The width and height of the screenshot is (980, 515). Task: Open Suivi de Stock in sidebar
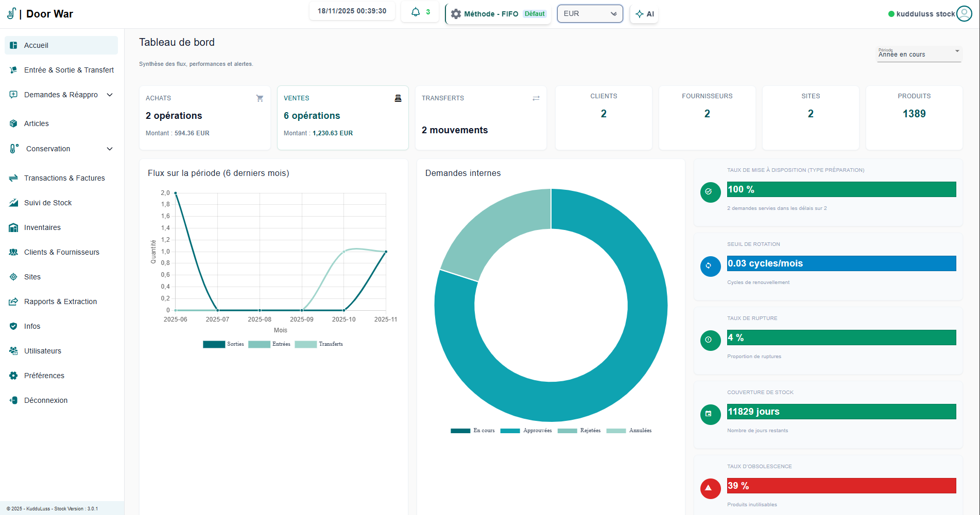[x=48, y=203]
